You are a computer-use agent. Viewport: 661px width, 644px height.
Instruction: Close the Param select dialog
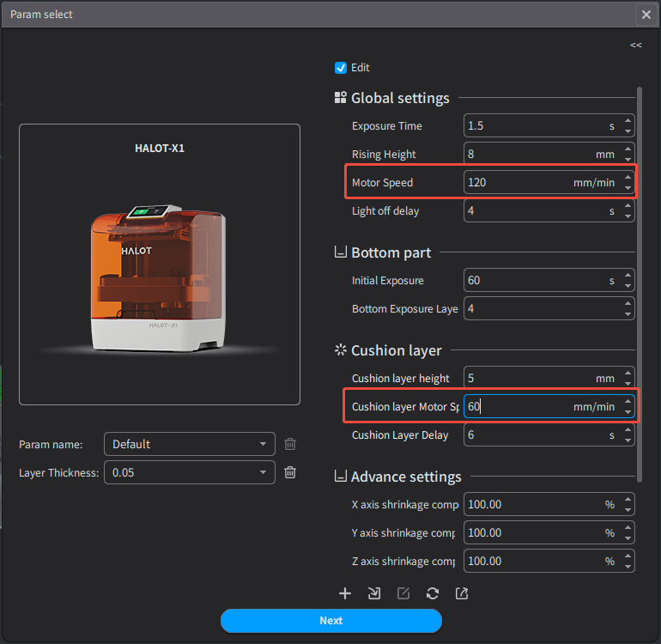(646, 15)
